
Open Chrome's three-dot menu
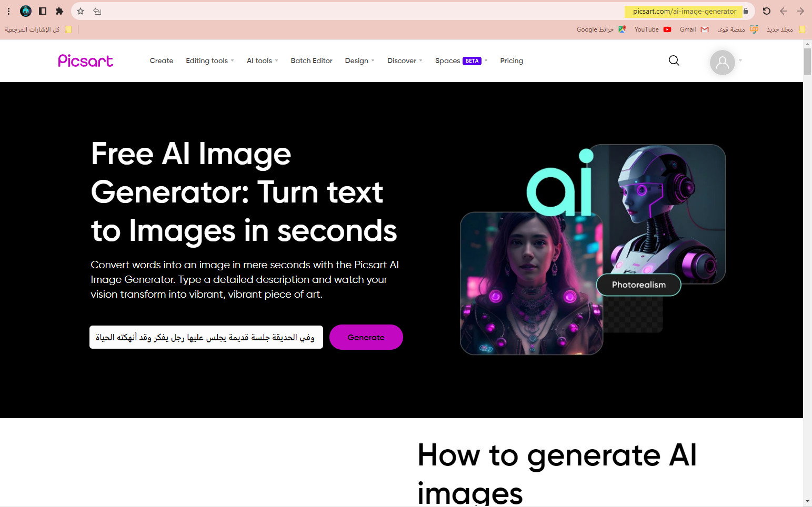pyautogui.click(x=8, y=11)
